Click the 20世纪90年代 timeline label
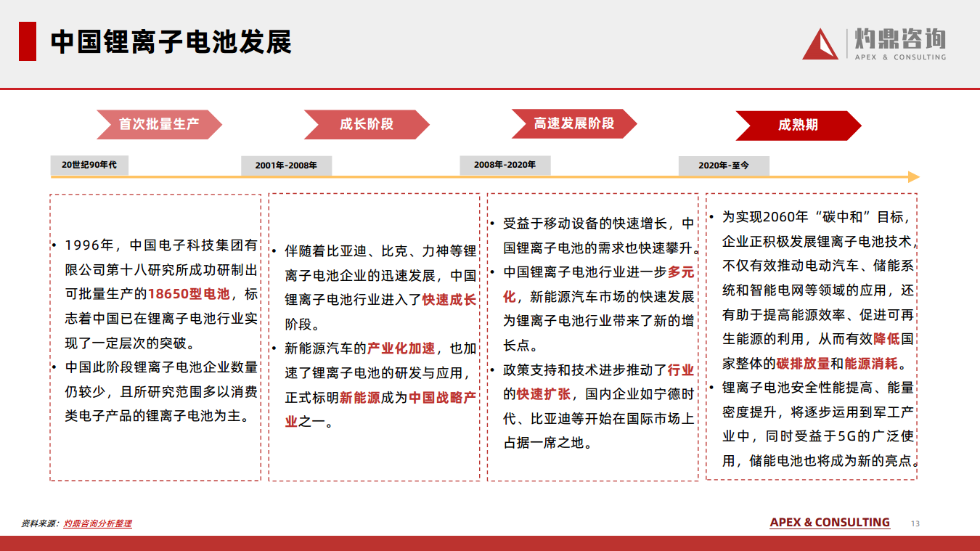Image resolution: width=980 pixels, height=551 pixels. [89, 165]
